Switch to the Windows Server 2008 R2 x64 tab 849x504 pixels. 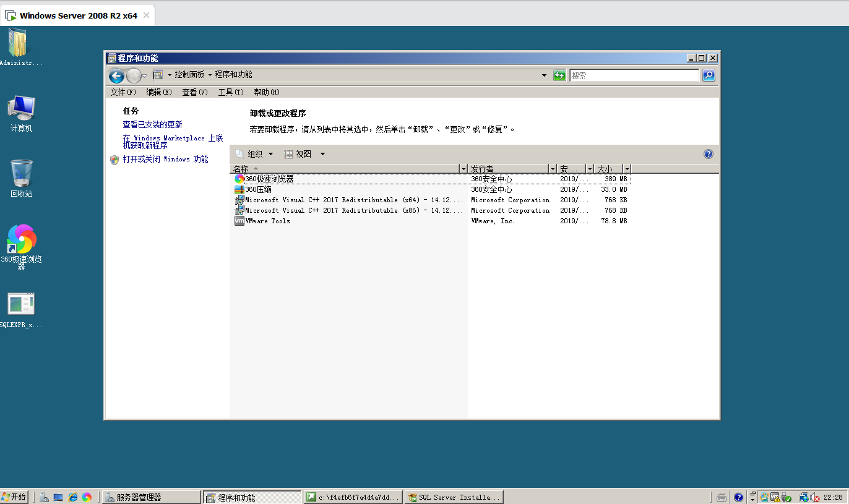[78, 15]
